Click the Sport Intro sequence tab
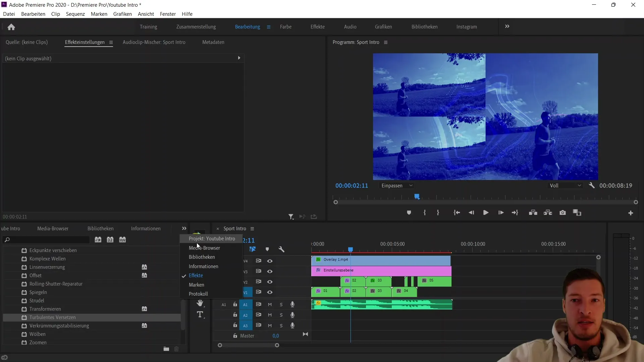This screenshot has height=362, width=644. [235, 229]
